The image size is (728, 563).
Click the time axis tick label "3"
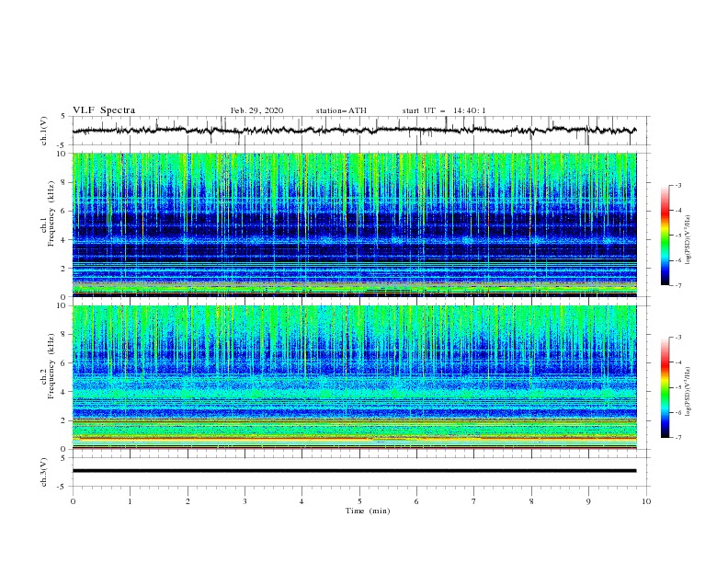pyautogui.click(x=245, y=501)
